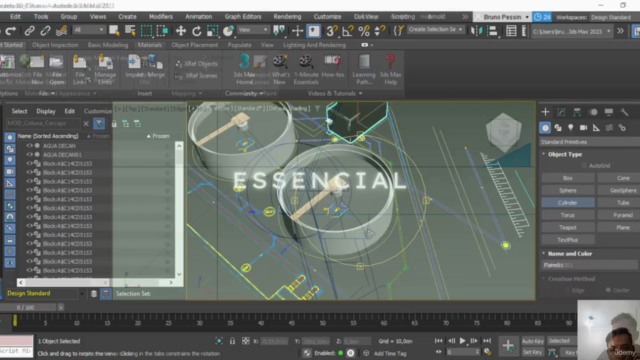
Task: Toggle visibility eye of AGUA DECAN01
Action: coord(29,154)
